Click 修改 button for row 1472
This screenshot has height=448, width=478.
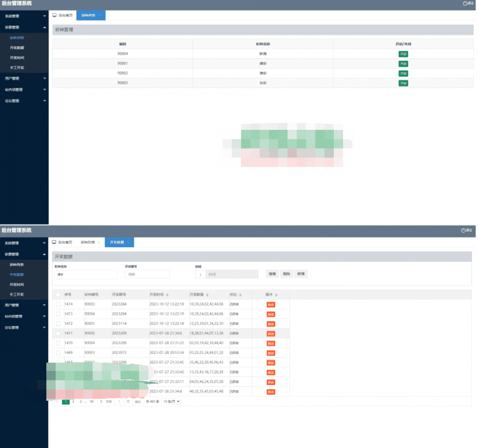point(271,324)
